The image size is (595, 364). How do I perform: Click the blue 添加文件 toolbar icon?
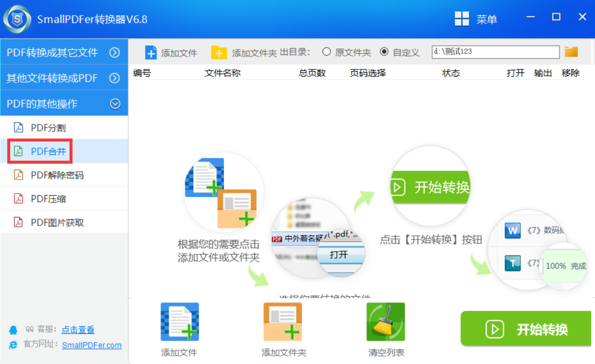click(x=151, y=52)
